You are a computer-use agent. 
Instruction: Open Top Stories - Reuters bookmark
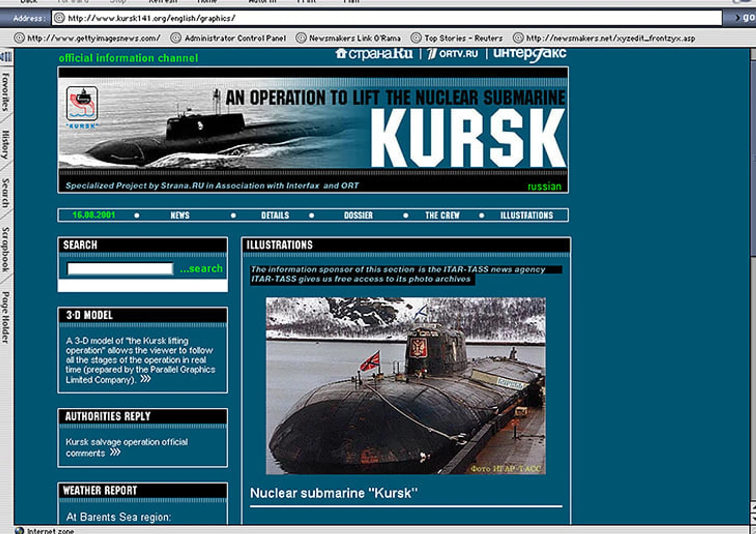(x=463, y=38)
